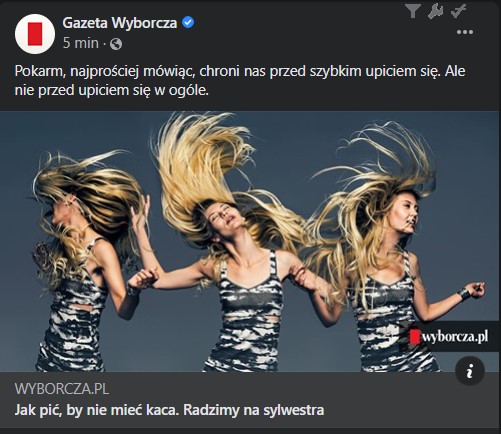
Task: Toggle the checkmark mark-as-read icon
Action: tap(458, 11)
